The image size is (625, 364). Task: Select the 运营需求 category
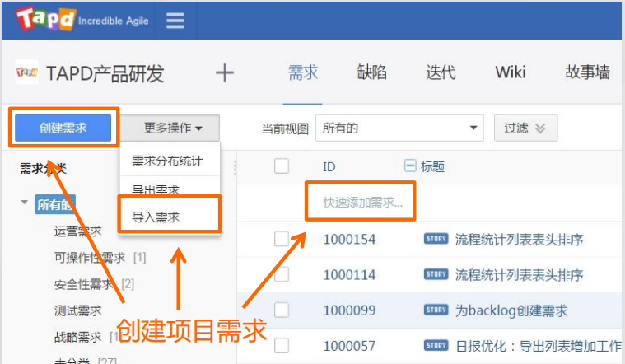click(x=78, y=231)
